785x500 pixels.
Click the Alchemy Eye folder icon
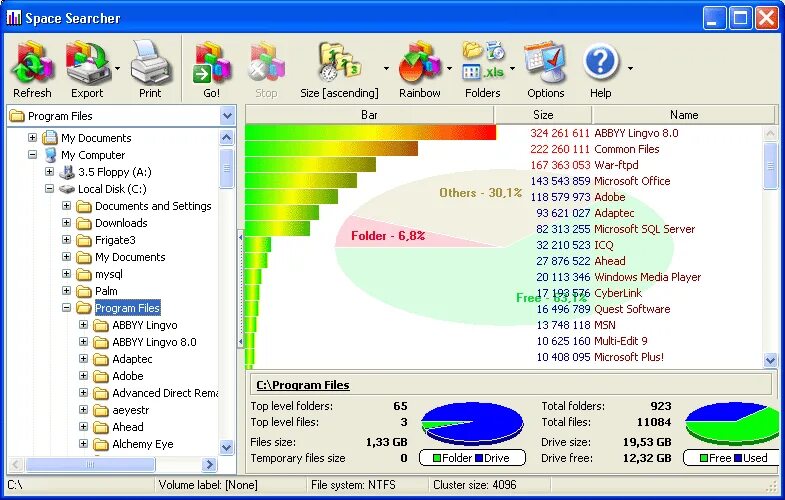[x=101, y=444]
